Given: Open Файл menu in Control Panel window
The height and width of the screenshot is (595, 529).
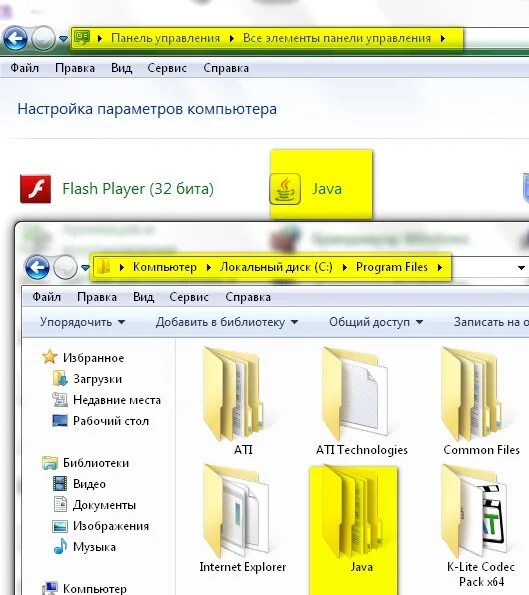Looking at the screenshot, I should 24,68.
